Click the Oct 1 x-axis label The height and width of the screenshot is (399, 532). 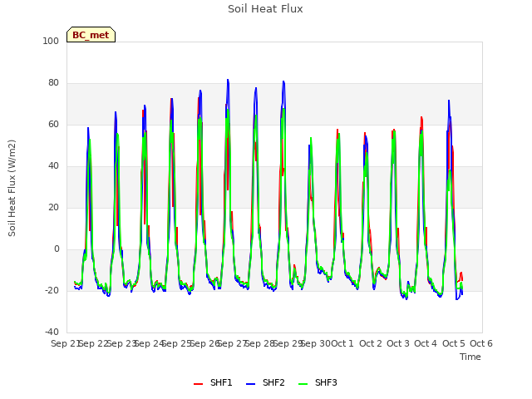(x=342, y=343)
